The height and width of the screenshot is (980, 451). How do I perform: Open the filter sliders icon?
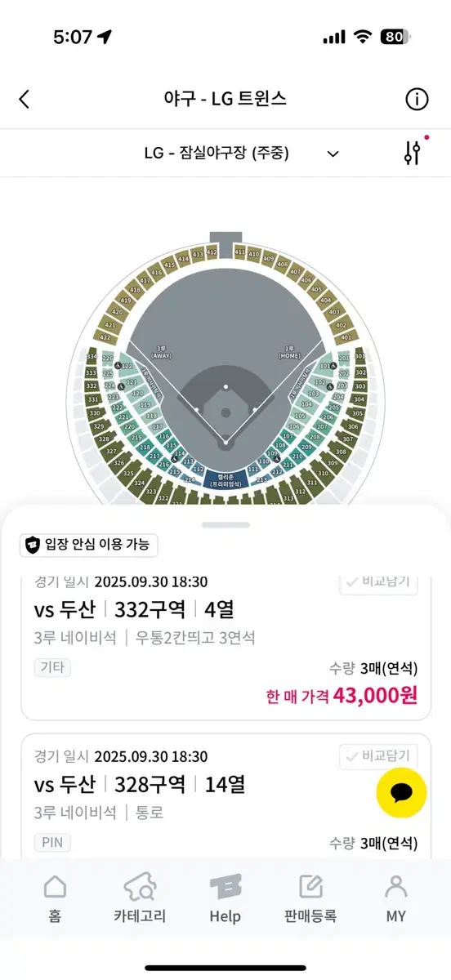(413, 153)
